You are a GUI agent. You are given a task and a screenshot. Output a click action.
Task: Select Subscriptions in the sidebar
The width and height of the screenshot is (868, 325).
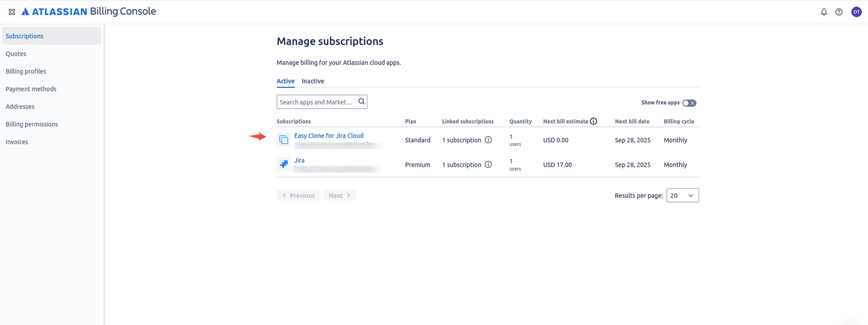tap(51, 36)
